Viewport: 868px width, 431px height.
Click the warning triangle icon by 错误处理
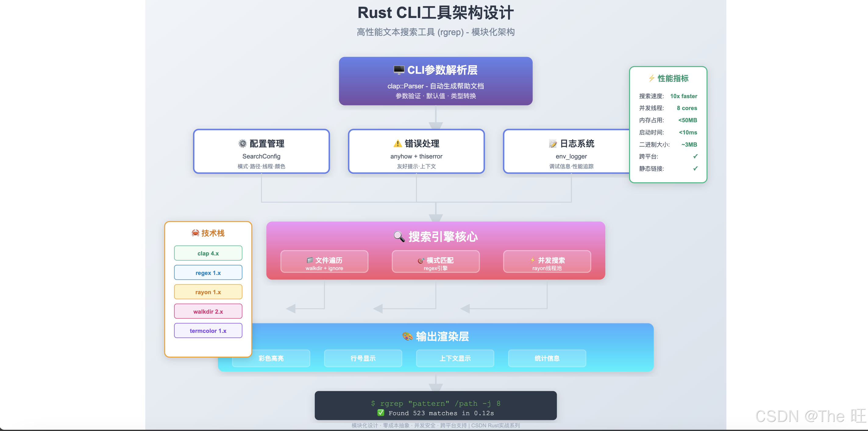tap(398, 144)
